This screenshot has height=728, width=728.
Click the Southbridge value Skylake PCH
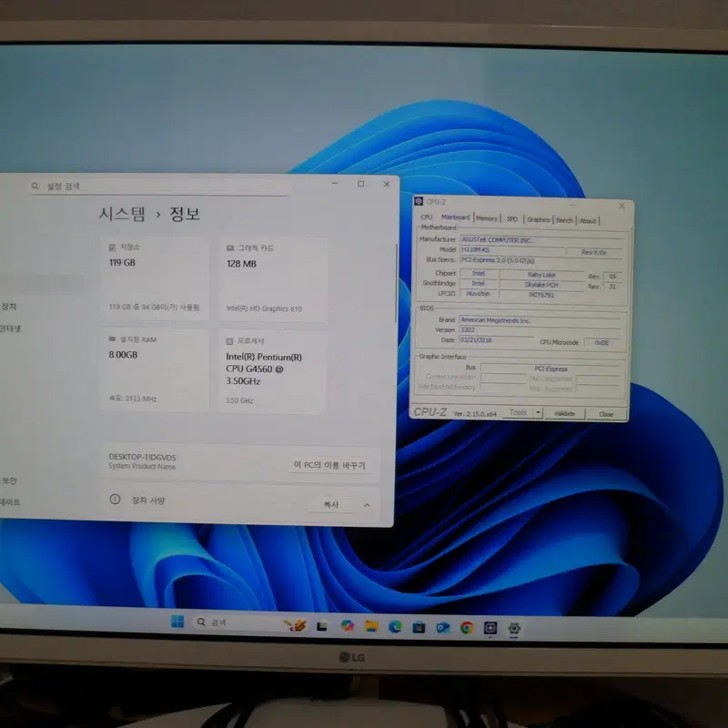(x=541, y=285)
